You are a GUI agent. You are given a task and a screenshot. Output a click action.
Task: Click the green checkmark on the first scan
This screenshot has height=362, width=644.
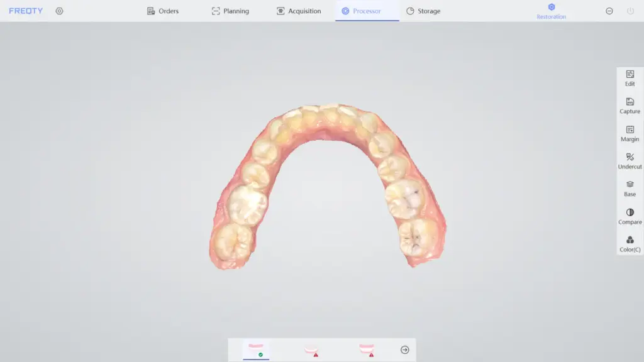pos(261,354)
